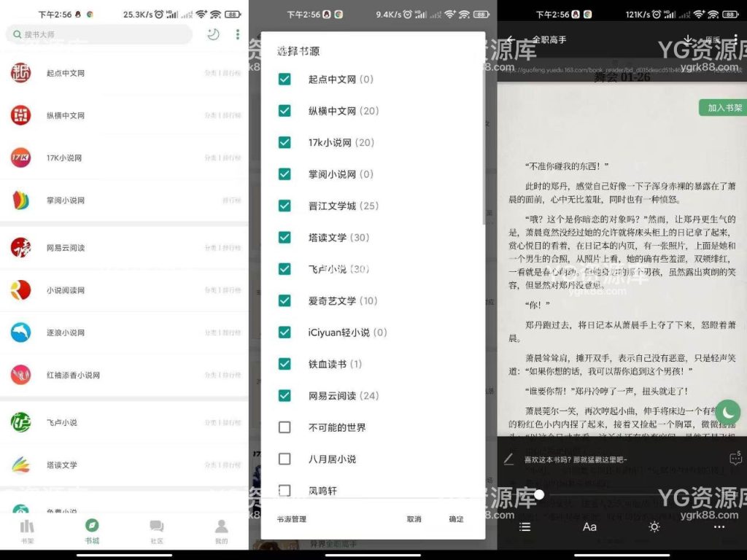Uncheck the 晋江文学城 (25) book source
The image size is (747, 560).
tap(285, 206)
